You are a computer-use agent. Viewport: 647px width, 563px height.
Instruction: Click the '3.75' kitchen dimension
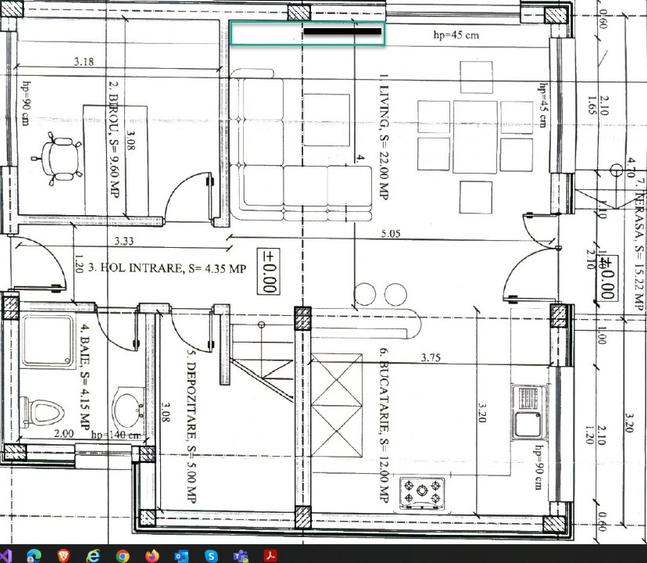(x=430, y=357)
